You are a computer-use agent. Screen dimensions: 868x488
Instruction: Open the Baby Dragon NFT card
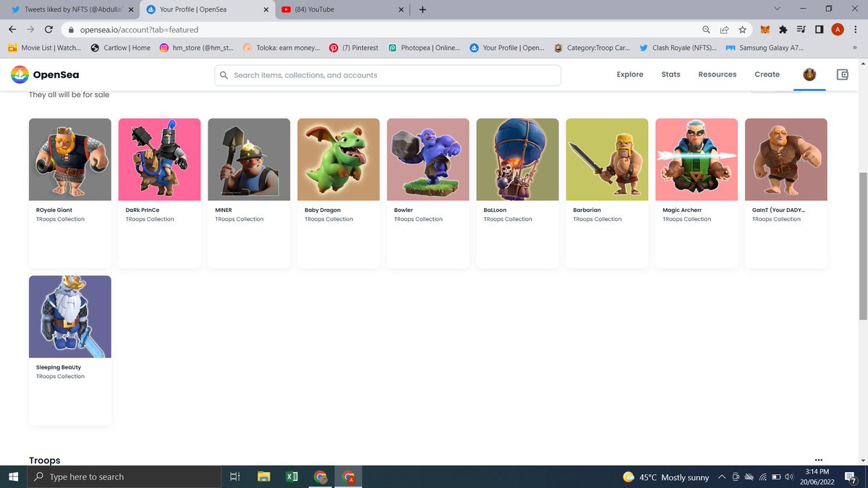(339, 194)
